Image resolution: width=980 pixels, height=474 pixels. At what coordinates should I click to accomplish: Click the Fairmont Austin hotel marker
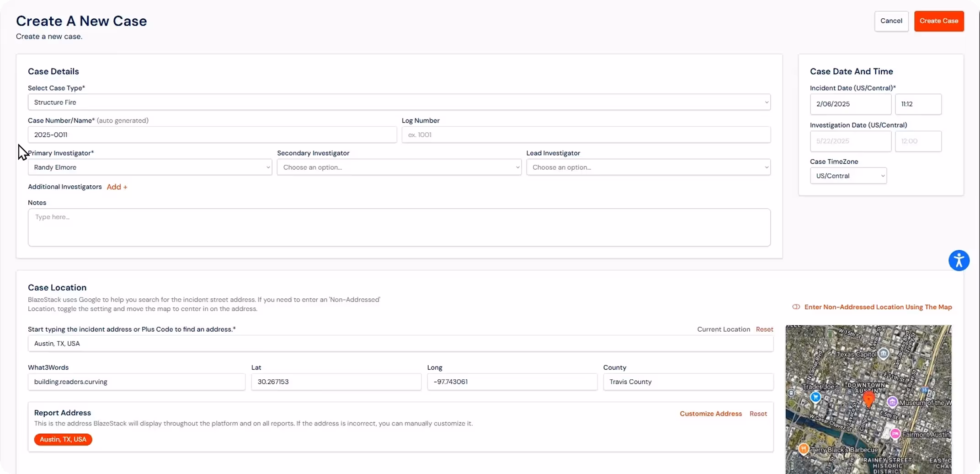pyautogui.click(x=895, y=434)
